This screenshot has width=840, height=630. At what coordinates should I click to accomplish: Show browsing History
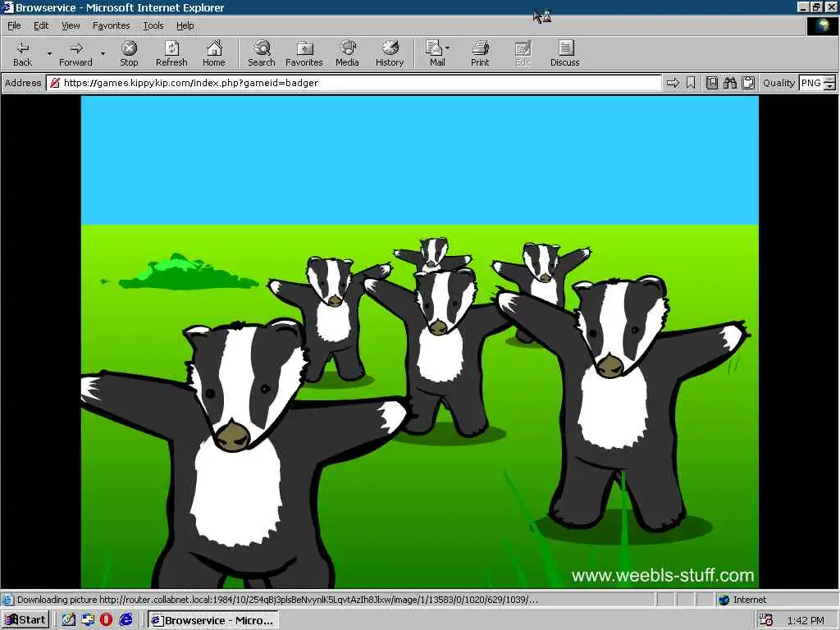coord(390,53)
